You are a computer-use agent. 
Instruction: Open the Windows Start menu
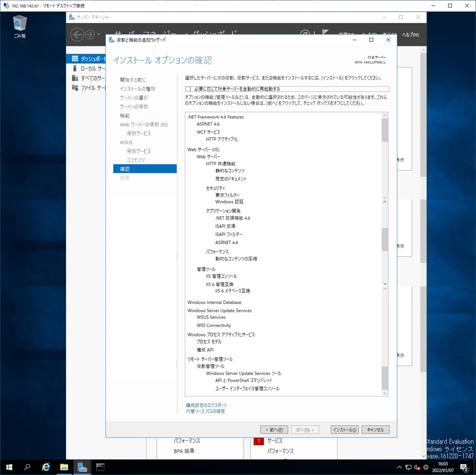point(9,467)
